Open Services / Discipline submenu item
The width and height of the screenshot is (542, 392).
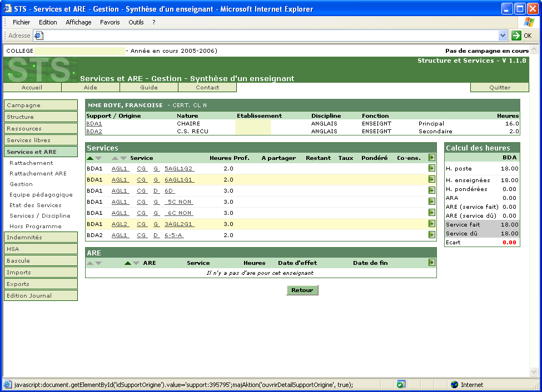coord(40,215)
